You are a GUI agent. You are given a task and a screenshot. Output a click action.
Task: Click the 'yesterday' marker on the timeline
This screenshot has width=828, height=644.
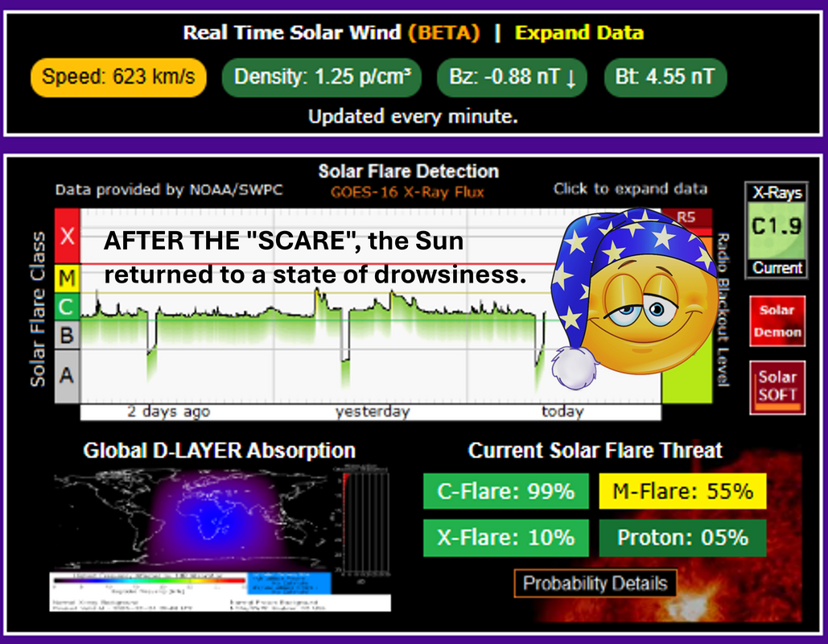point(372,411)
